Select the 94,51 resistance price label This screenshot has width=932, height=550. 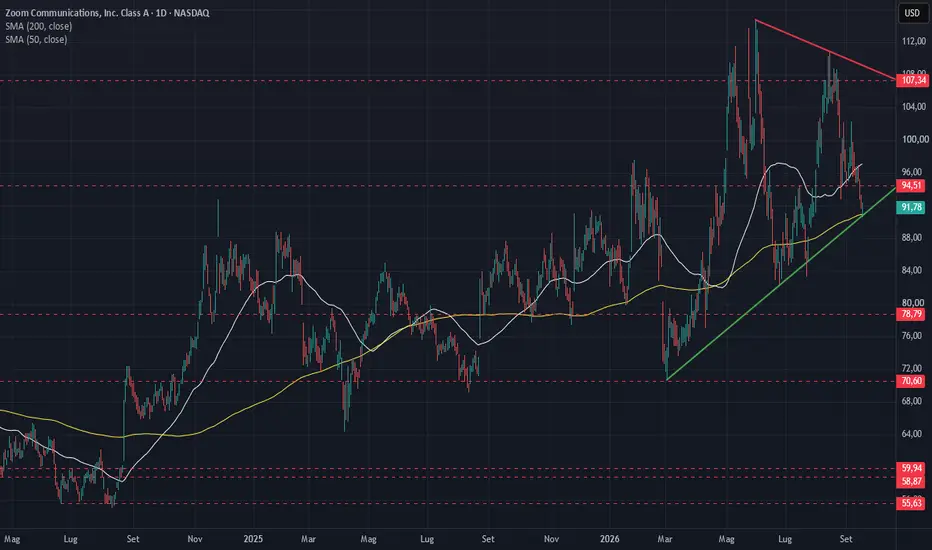tap(911, 186)
